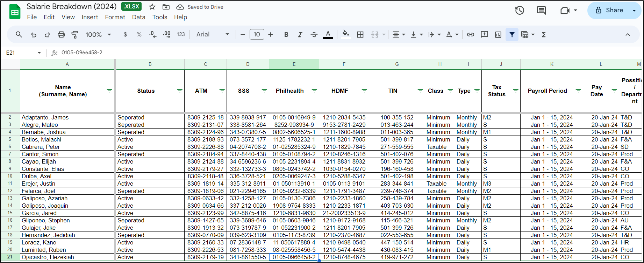This screenshot has width=644, height=263.
Task: Star the Salarie Breakdown document
Action: click(152, 7)
